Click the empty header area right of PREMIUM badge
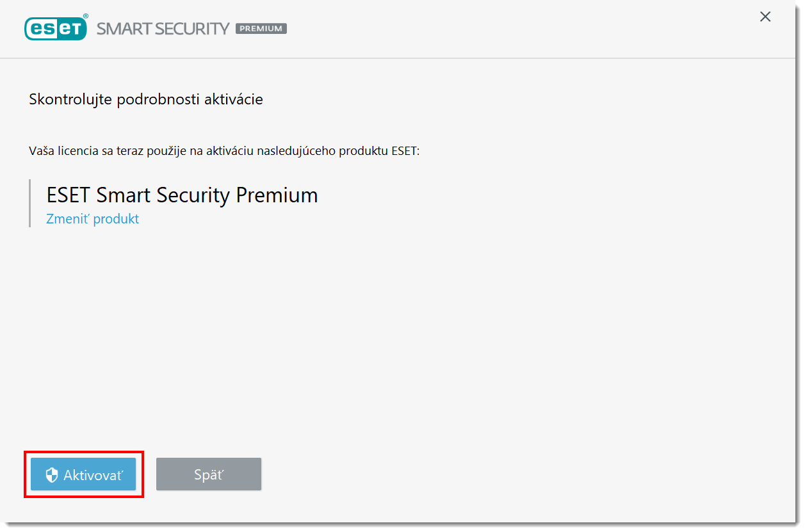Screen dimensions: 805x532 (x=512, y=29)
